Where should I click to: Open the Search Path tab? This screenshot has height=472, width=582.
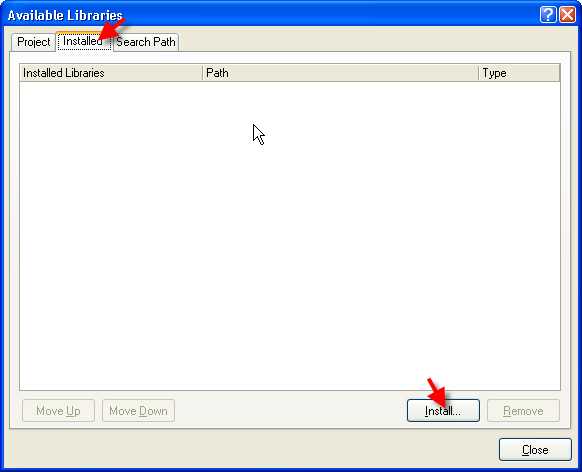click(x=146, y=42)
